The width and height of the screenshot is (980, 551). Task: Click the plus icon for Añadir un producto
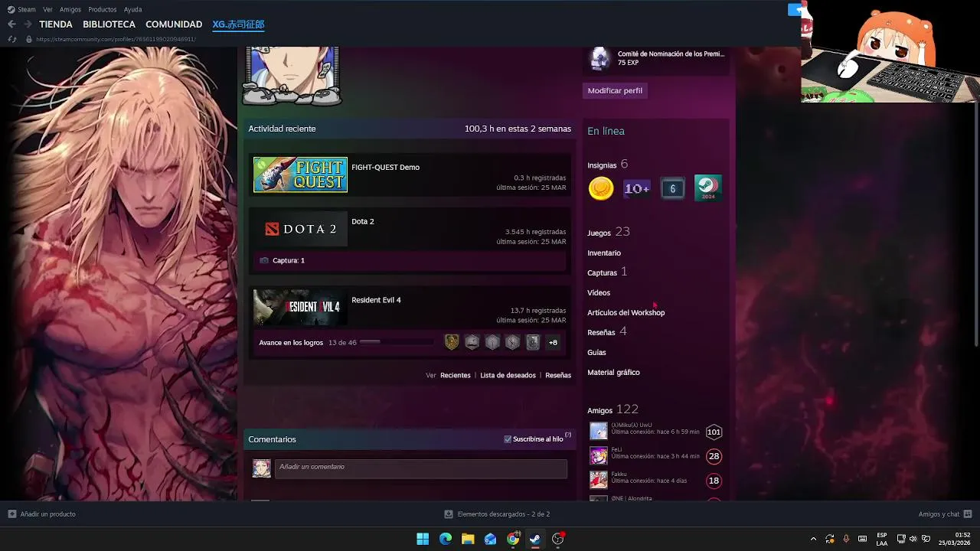coord(11,514)
